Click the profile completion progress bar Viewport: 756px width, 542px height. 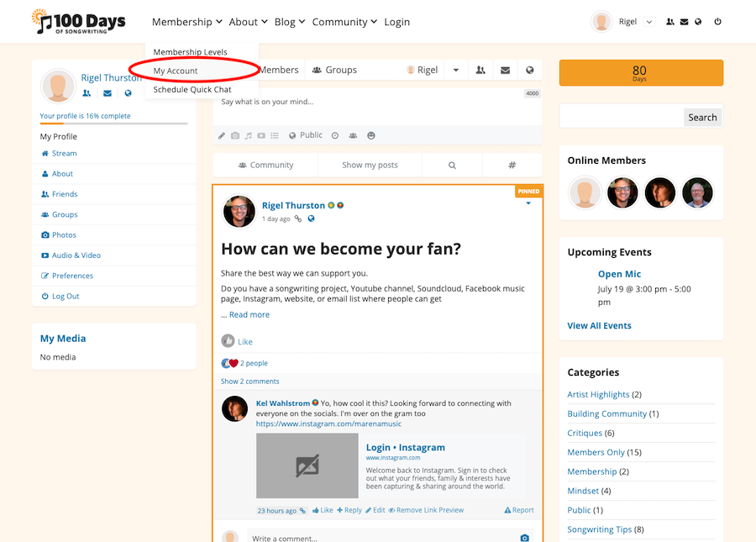point(113,124)
